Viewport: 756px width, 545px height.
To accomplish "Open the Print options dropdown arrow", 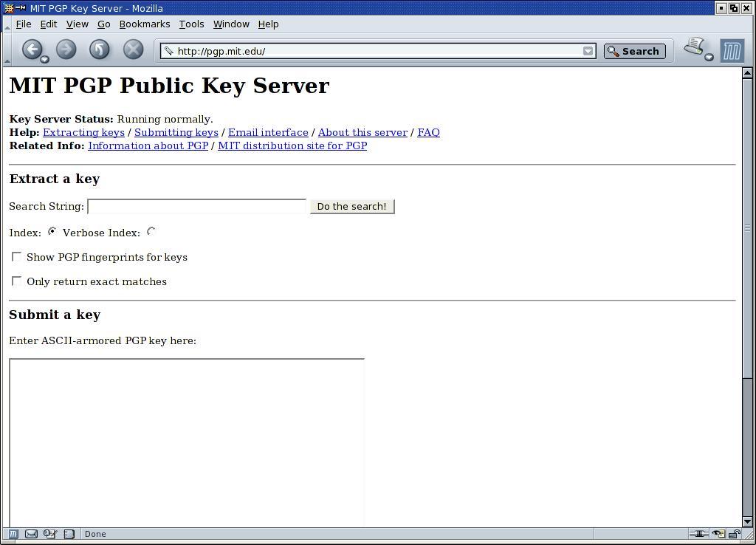I will point(709,58).
